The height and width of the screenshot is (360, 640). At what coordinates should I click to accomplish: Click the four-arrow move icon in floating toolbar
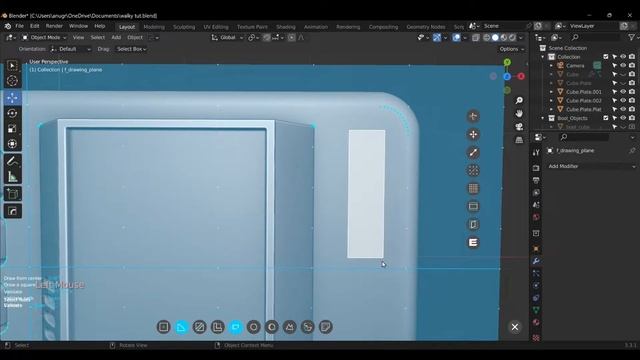click(x=473, y=134)
